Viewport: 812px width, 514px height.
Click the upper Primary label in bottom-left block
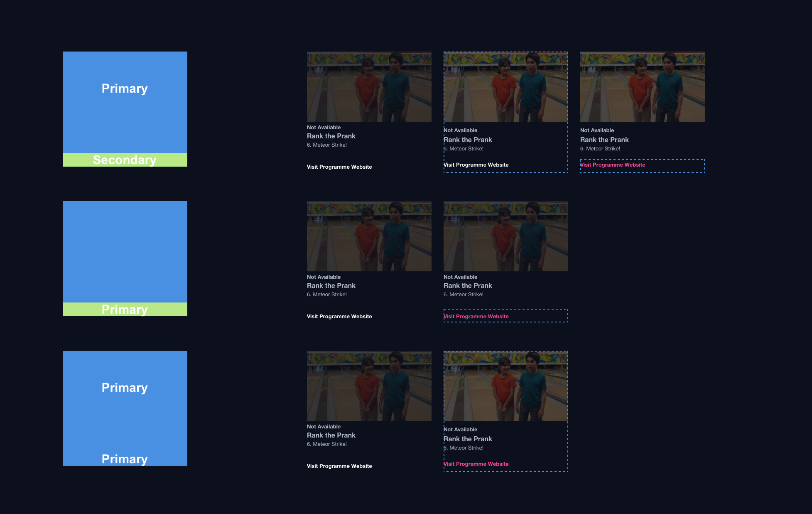pyautogui.click(x=125, y=388)
